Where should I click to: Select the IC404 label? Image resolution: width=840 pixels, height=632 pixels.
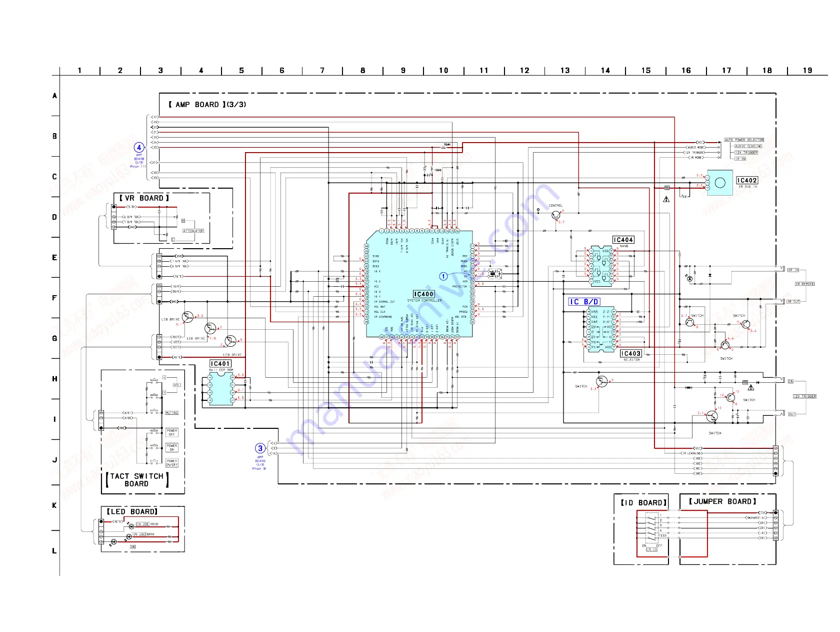[623, 240]
